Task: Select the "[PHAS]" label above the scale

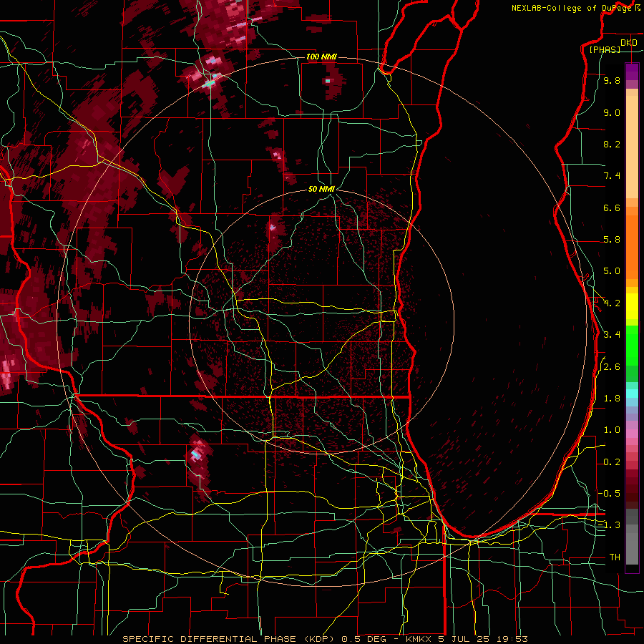Action: (x=605, y=50)
